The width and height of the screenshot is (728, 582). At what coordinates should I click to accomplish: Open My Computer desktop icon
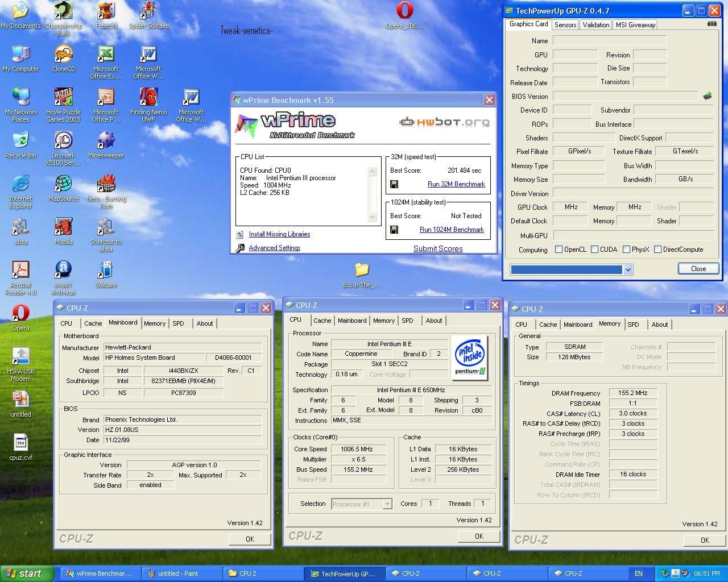20,59
